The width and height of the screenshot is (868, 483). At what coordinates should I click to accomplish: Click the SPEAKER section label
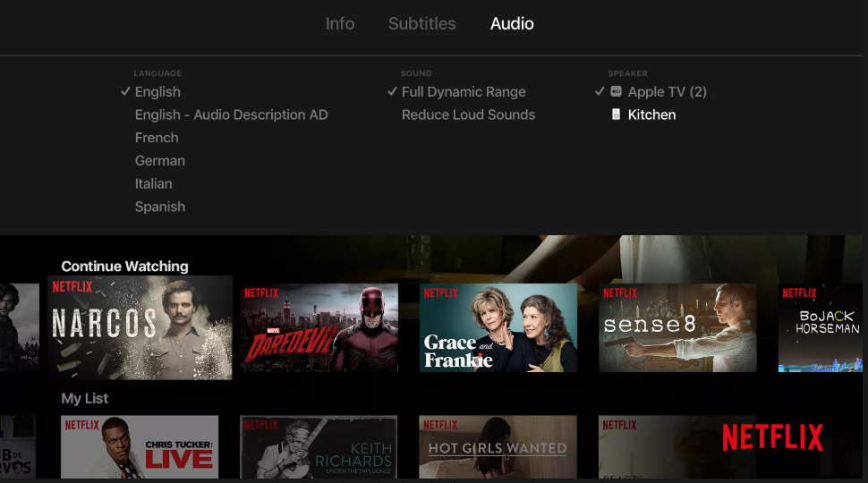pos(628,73)
